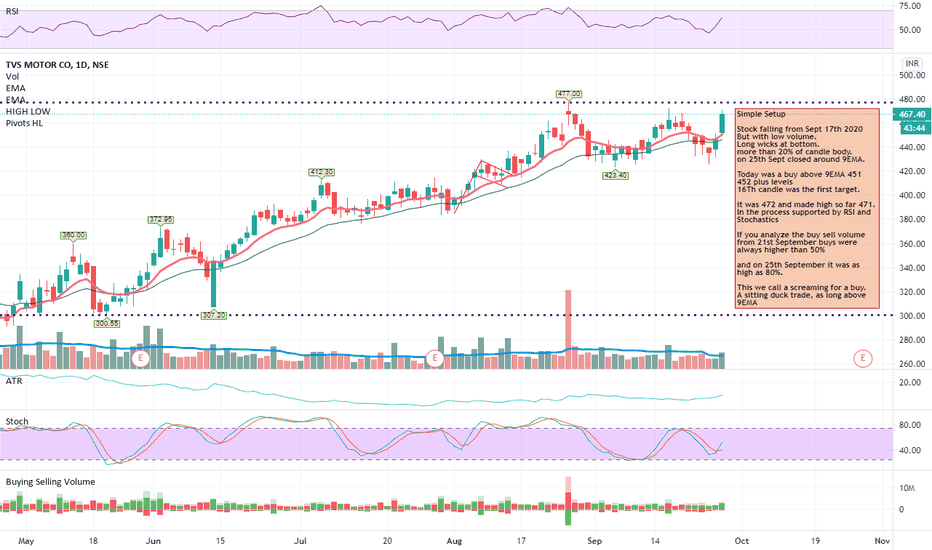
Task: Click the 423.40 pivot low label
Action: tap(615, 175)
